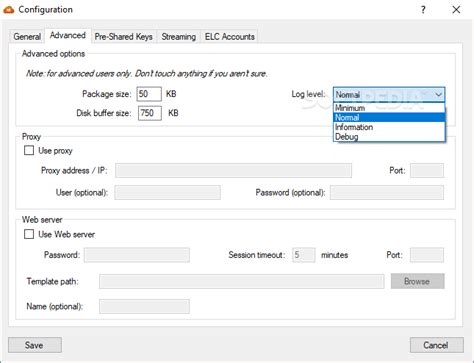Save the configuration

(35, 345)
